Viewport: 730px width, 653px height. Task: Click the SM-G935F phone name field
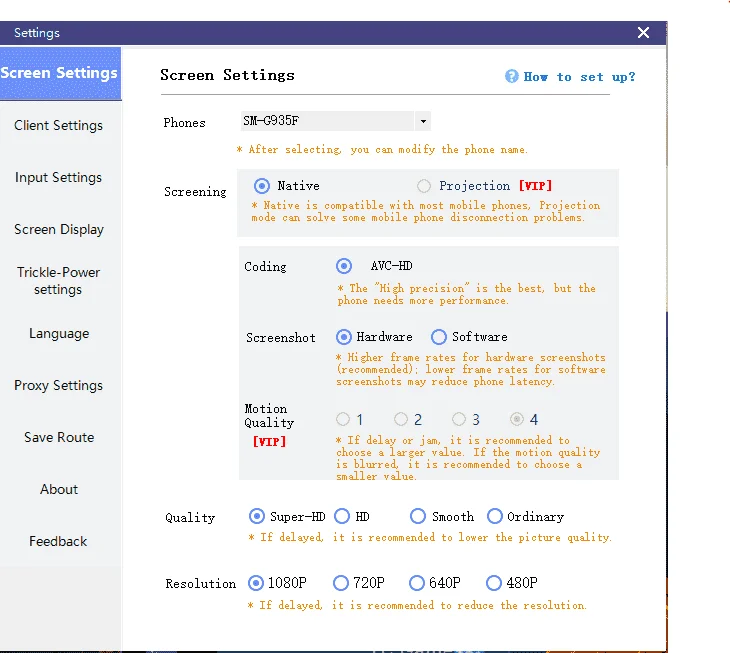pyautogui.click(x=327, y=121)
